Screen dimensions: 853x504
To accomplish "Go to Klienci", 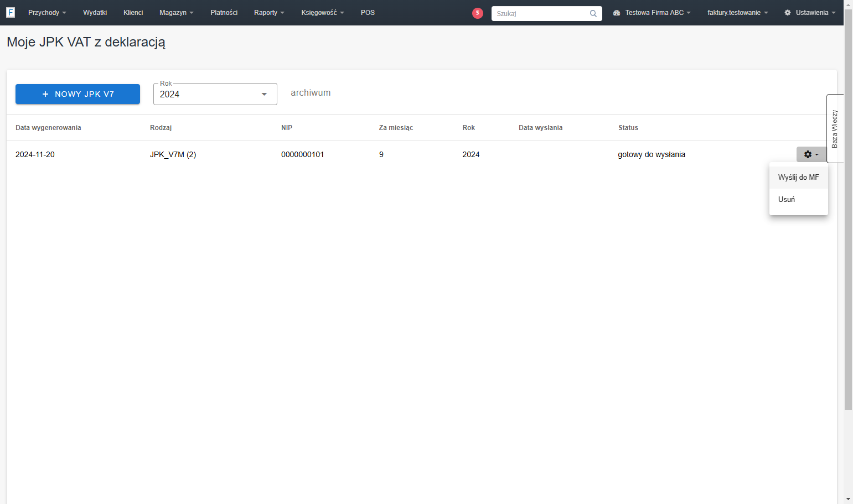I will click(133, 13).
